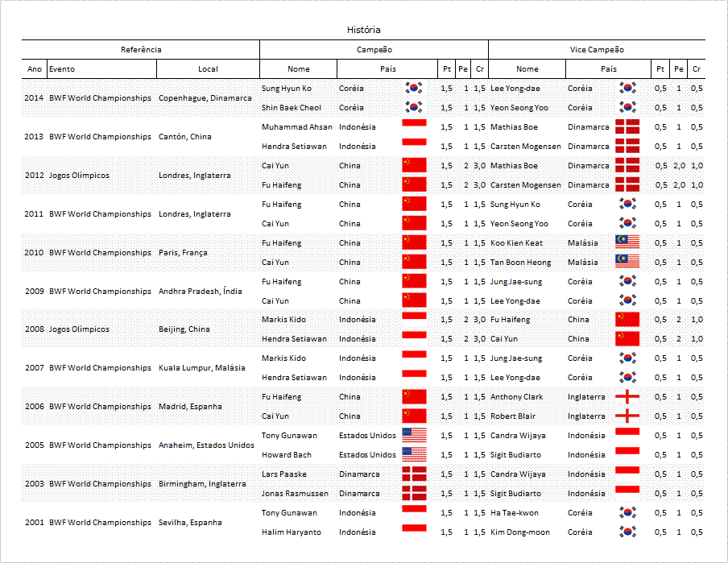Click the England flag beside Robert Blair
Viewport: 728px width, 563px height.
click(x=627, y=416)
